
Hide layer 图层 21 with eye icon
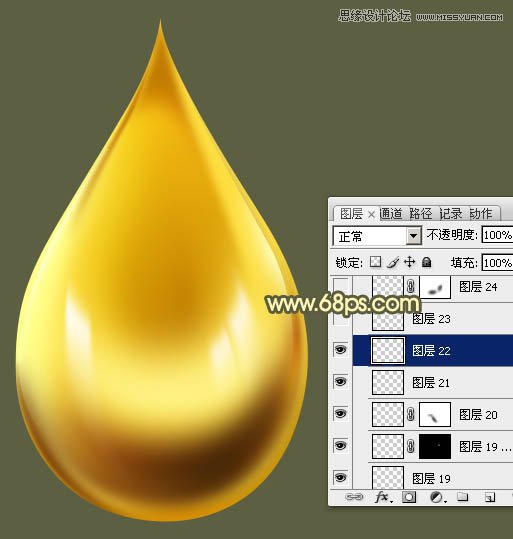point(341,382)
